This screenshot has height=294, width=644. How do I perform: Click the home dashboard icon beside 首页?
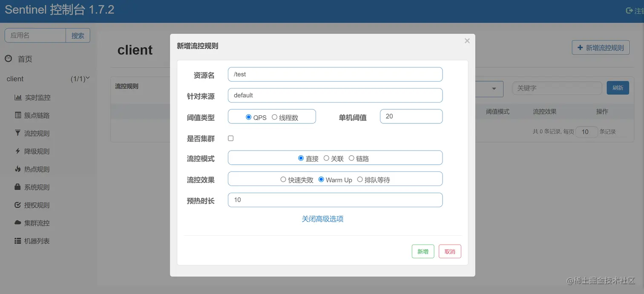coord(8,59)
